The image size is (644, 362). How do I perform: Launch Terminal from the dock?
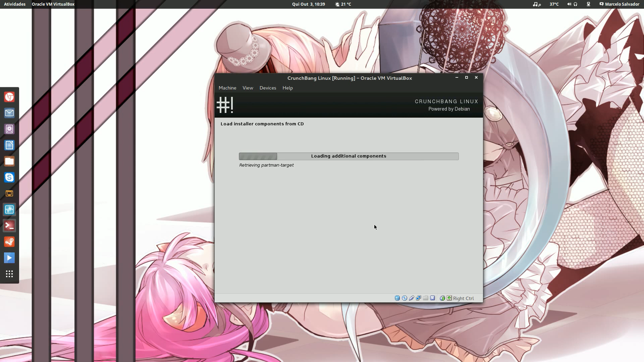tap(9, 225)
